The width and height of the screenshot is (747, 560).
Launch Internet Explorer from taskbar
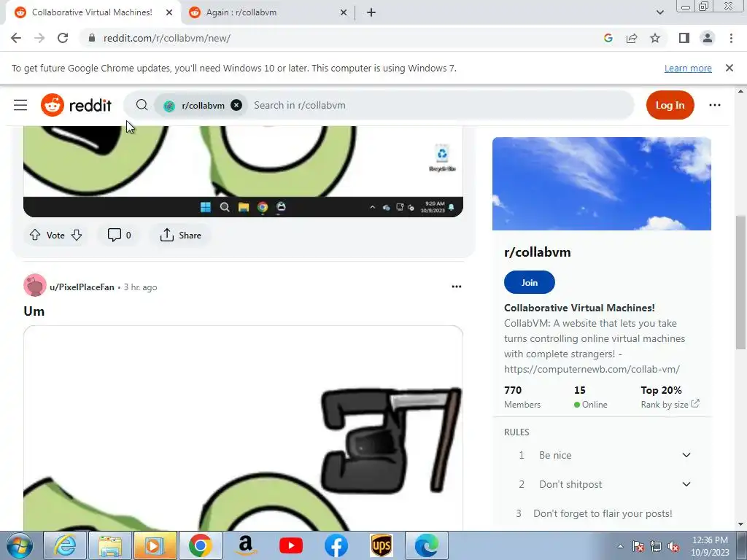[x=65, y=545]
